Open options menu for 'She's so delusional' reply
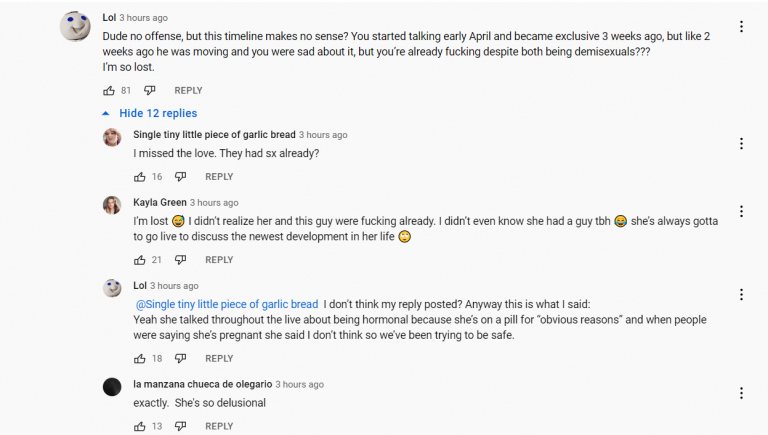This screenshot has height=435, width=768. tap(742, 393)
